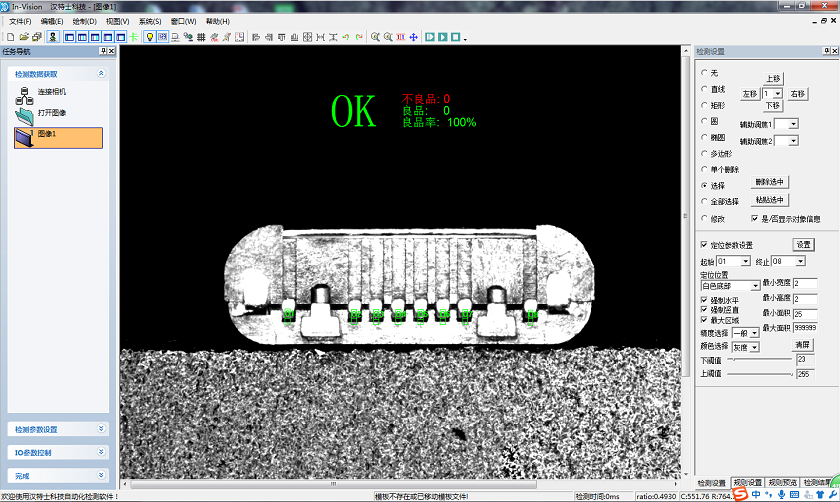Uncheck the 是/否显示对象信息 checkbox
This screenshot has width=840, height=502.
click(x=755, y=218)
